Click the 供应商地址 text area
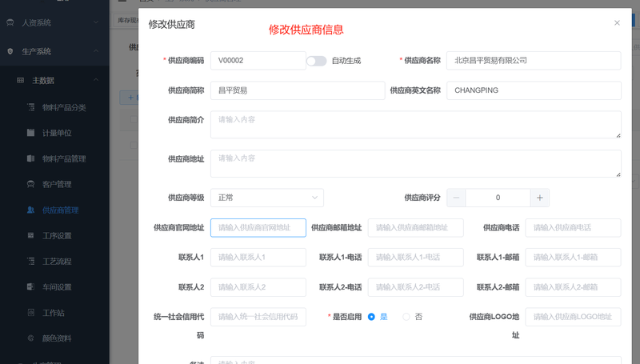The width and height of the screenshot is (640, 364). coord(416,163)
